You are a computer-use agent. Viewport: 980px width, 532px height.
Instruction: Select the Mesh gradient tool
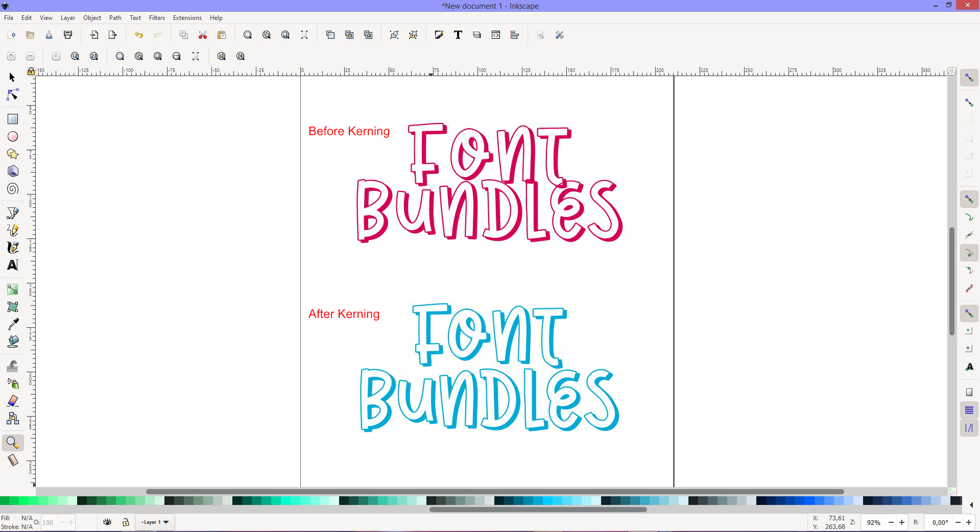[13, 307]
